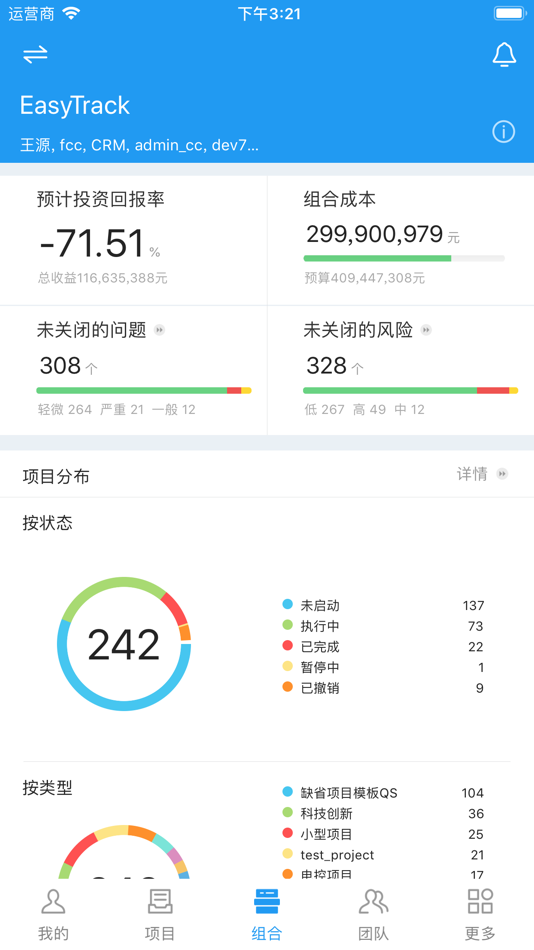Screen dimensions: 534x950
Task: Open the 未关闭的问题 arrow icon
Action: [x=159, y=330]
